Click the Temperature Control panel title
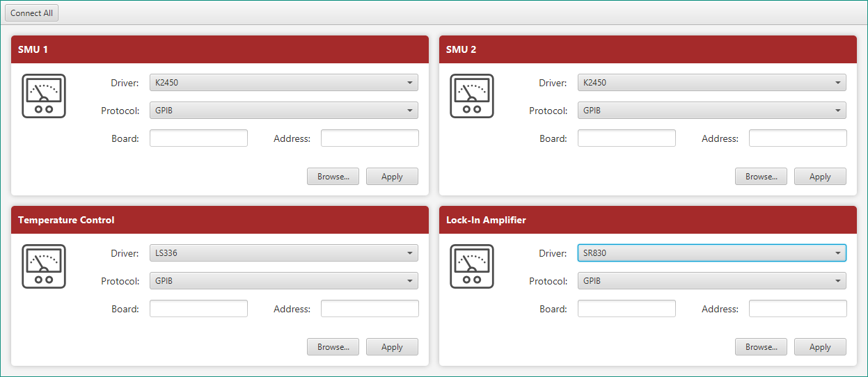Viewport: 868px width, 377px height. (x=66, y=220)
